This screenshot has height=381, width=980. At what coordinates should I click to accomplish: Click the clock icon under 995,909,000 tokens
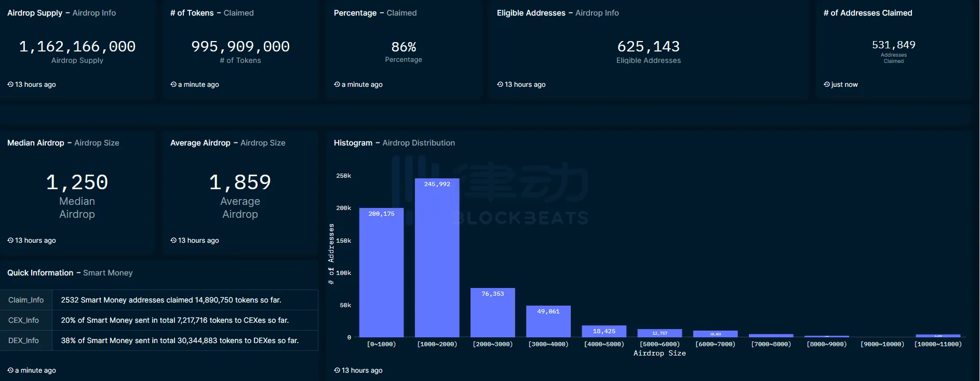173,84
